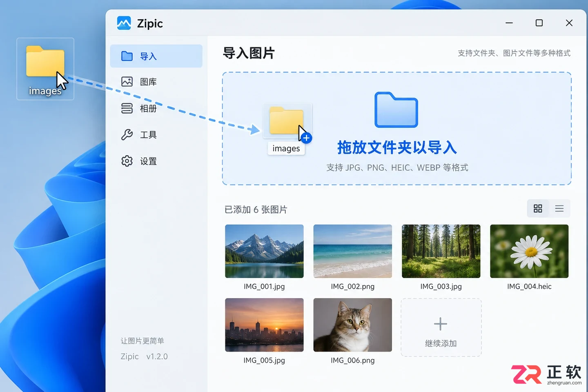Select the images folder on the desktop
The height and width of the screenshot is (392, 588).
[x=45, y=69]
